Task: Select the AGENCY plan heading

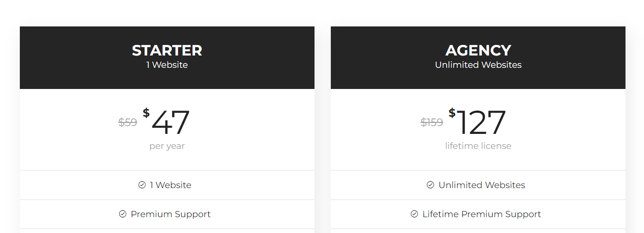Action: click(x=478, y=51)
